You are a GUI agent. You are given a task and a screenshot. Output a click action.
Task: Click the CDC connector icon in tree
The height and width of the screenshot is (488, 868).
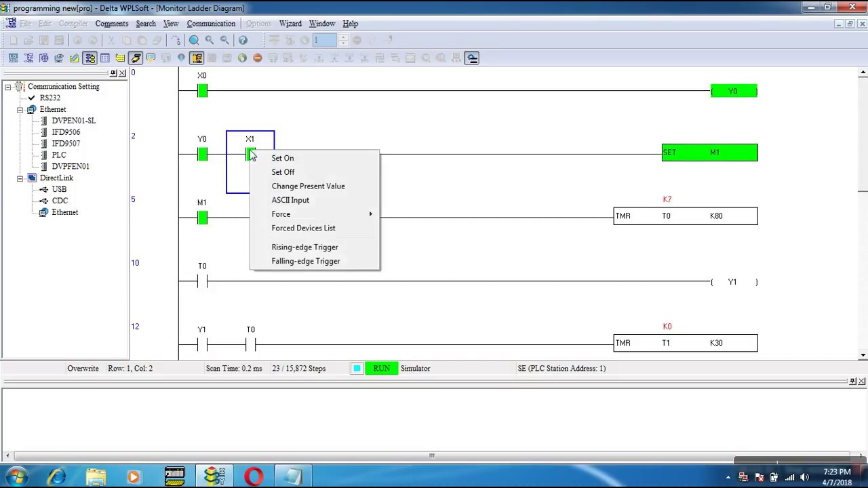[43, 201]
